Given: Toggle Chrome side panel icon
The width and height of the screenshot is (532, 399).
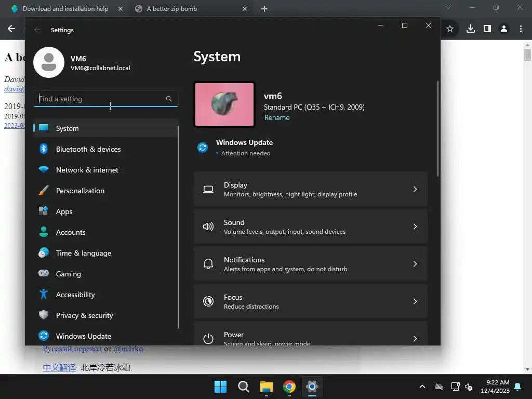Looking at the screenshot, I should pyautogui.click(x=487, y=29).
